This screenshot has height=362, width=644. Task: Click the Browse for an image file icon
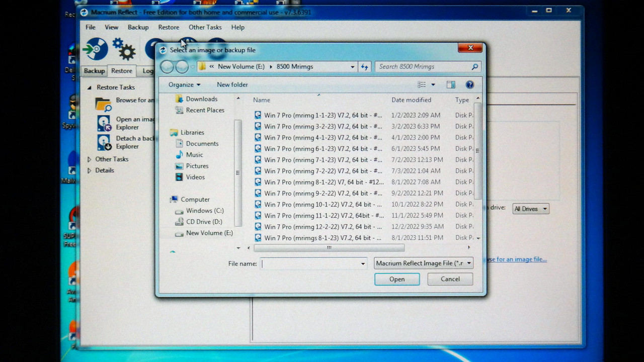(x=104, y=104)
